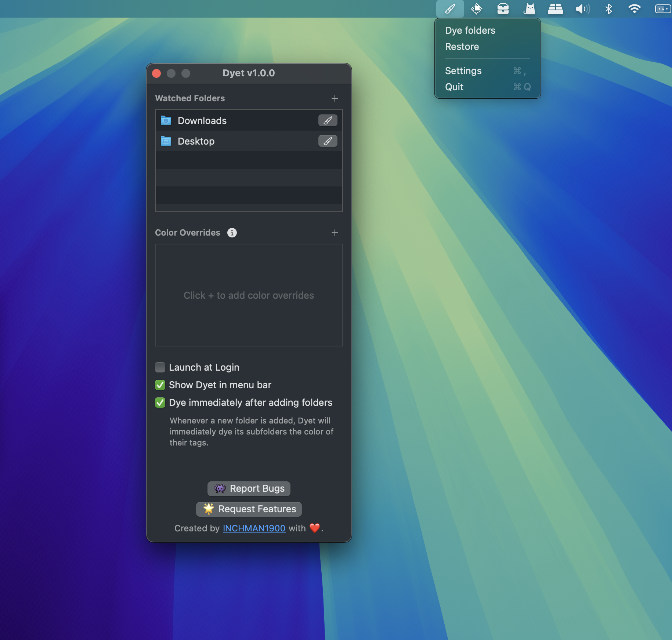The width and height of the screenshot is (672, 640).
Task: Uncheck Show Dyet in menu bar
Action: pos(160,385)
